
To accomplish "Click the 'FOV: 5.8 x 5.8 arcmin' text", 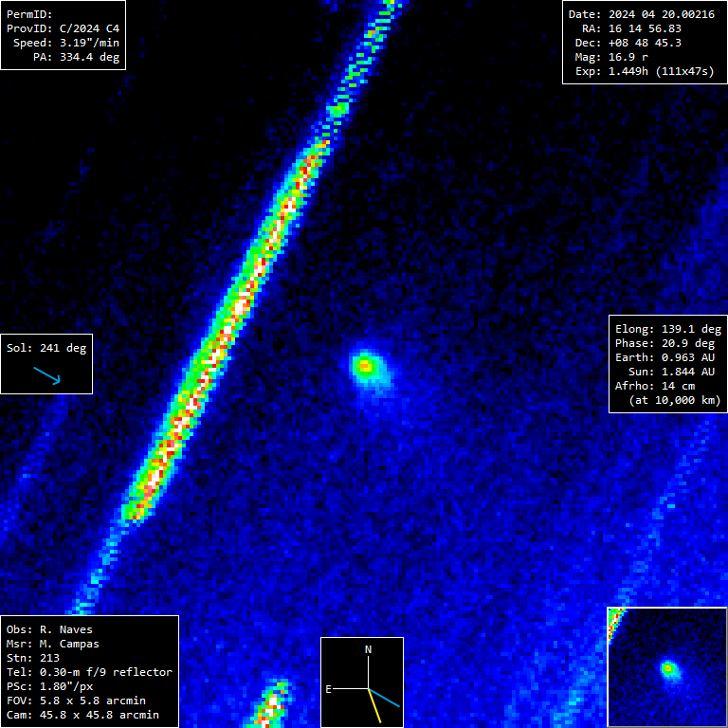I will pyautogui.click(x=76, y=701).
